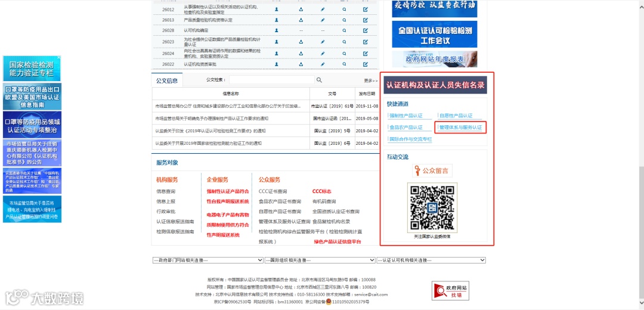Close the left floating ad sidebar
This screenshot has width=644, height=310.
58,57
